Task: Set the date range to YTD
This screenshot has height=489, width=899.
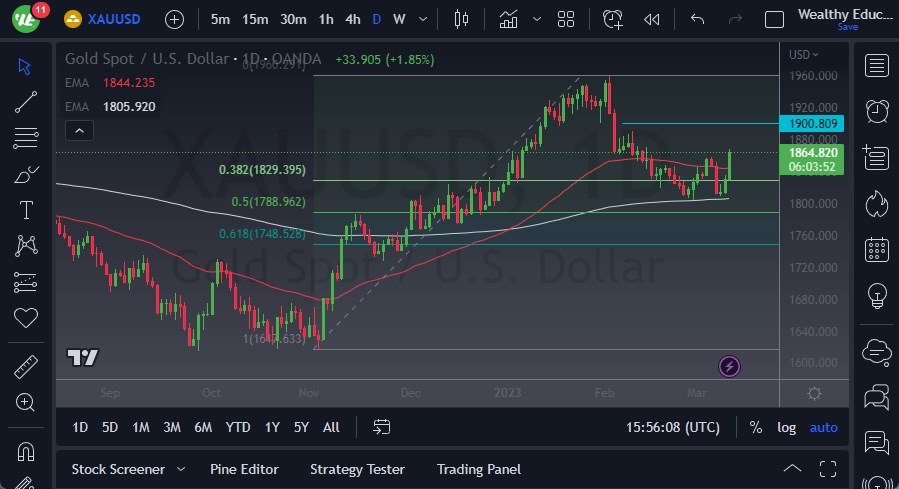Action: point(238,427)
